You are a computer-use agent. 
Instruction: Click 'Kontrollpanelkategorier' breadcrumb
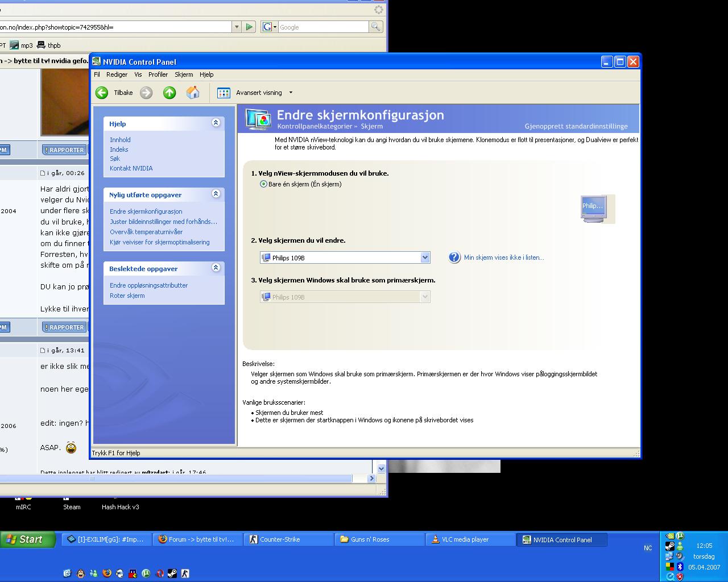pyautogui.click(x=315, y=126)
